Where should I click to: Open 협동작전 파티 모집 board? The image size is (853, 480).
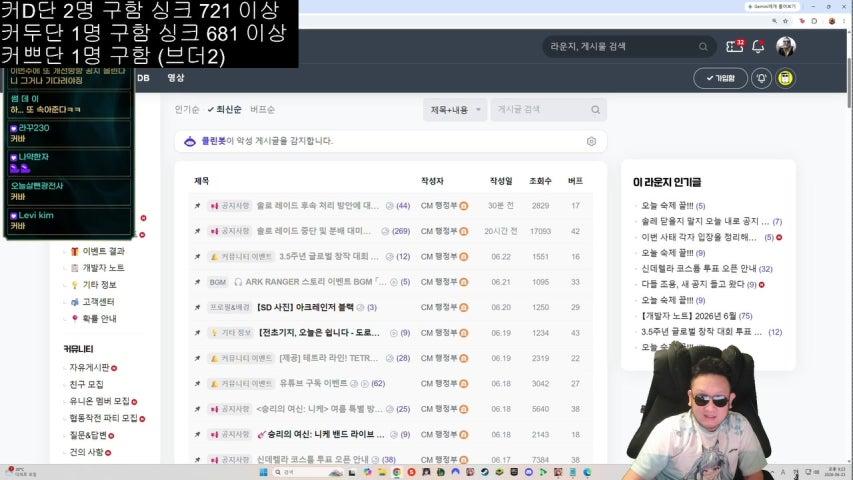pyautogui.click(x=103, y=418)
